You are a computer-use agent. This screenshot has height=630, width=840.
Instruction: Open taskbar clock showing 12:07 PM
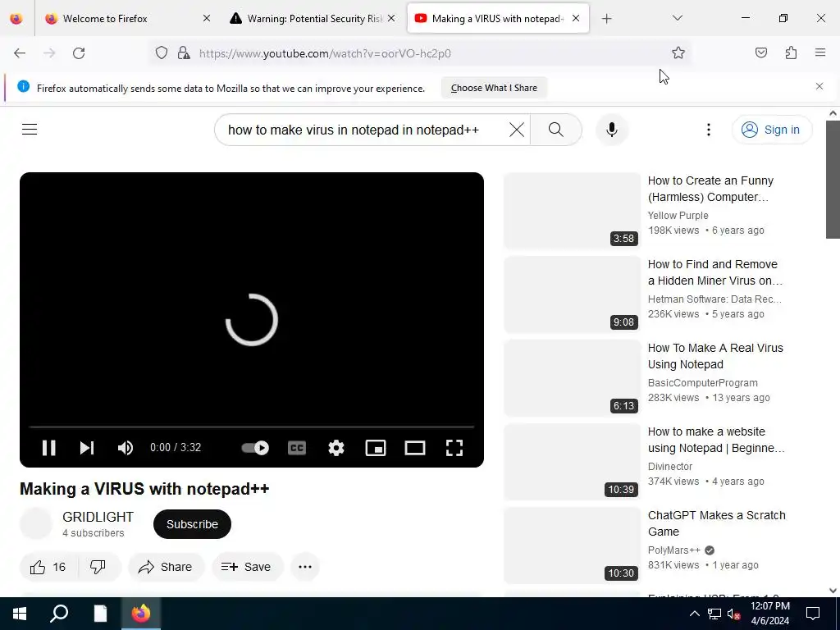pyautogui.click(x=769, y=614)
